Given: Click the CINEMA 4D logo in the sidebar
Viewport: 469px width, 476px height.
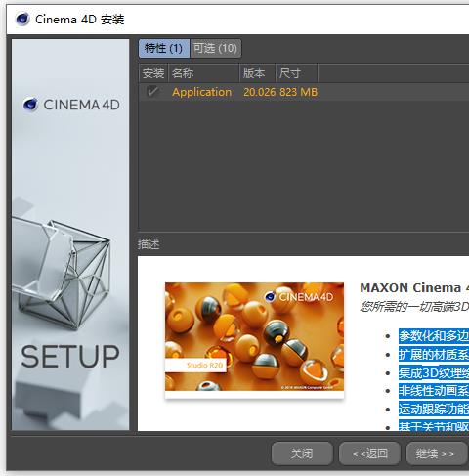Looking at the screenshot, I should 71,105.
